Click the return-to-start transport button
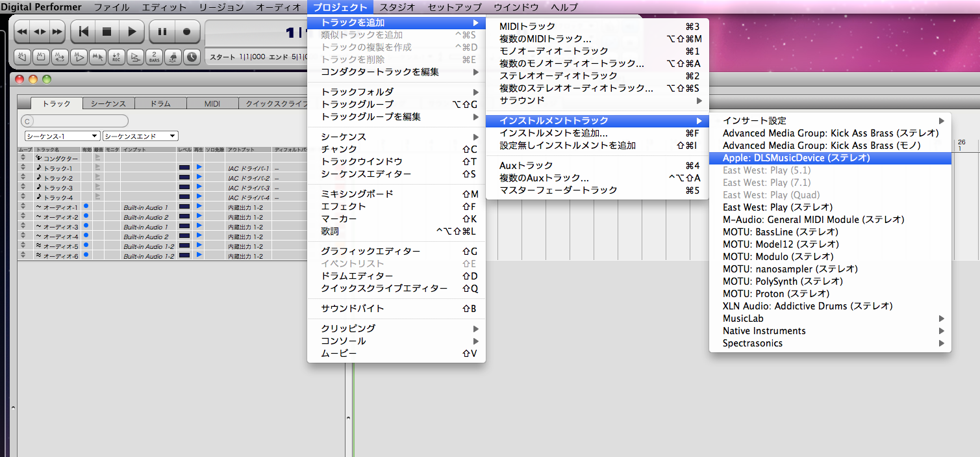The image size is (980, 457). pos(83,31)
